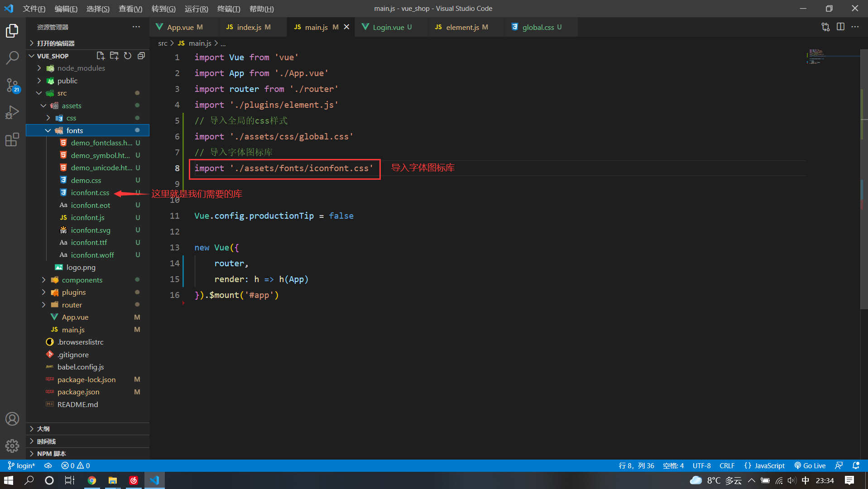Open Chrome from the taskbar

point(92,480)
